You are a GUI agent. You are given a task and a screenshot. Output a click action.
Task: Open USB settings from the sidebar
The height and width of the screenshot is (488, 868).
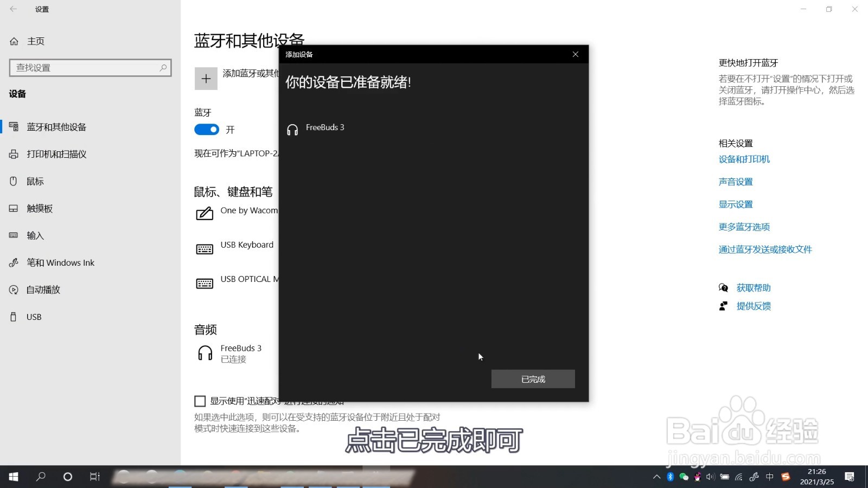coord(34,317)
